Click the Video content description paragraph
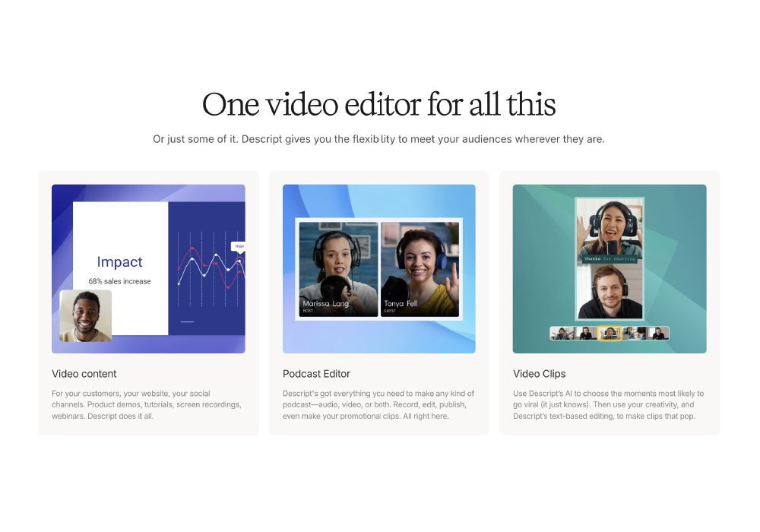The height and width of the screenshot is (532, 760). tap(147, 405)
